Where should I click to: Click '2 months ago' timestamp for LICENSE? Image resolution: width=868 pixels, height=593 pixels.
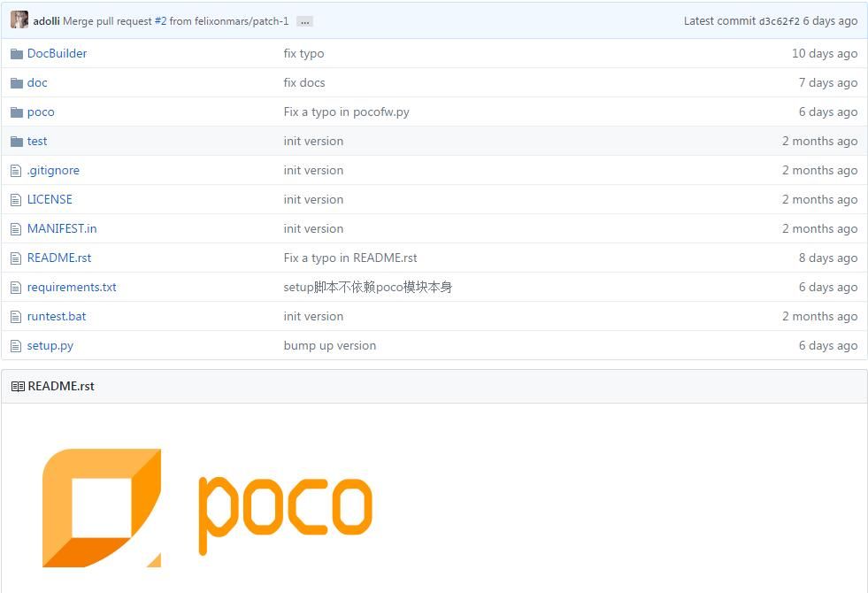point(820,199)
